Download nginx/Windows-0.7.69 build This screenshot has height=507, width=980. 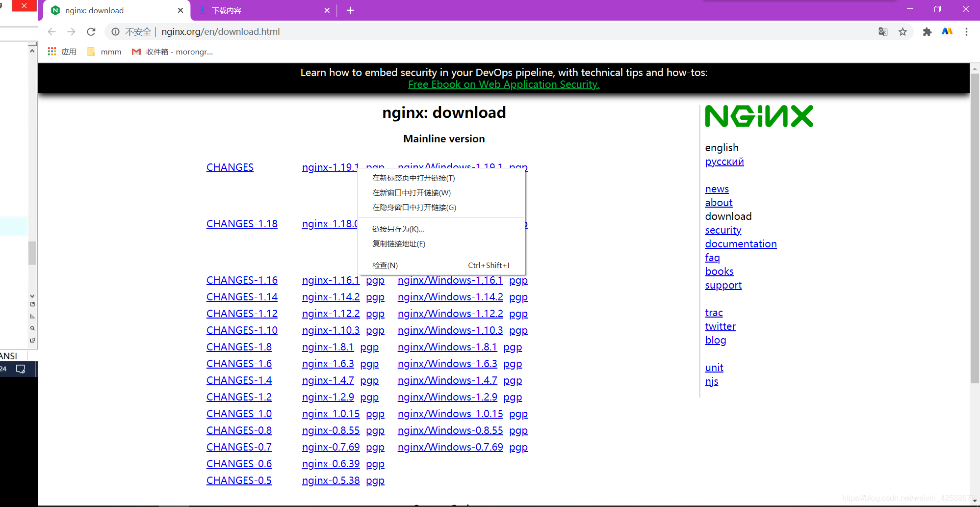coord(450,447)
